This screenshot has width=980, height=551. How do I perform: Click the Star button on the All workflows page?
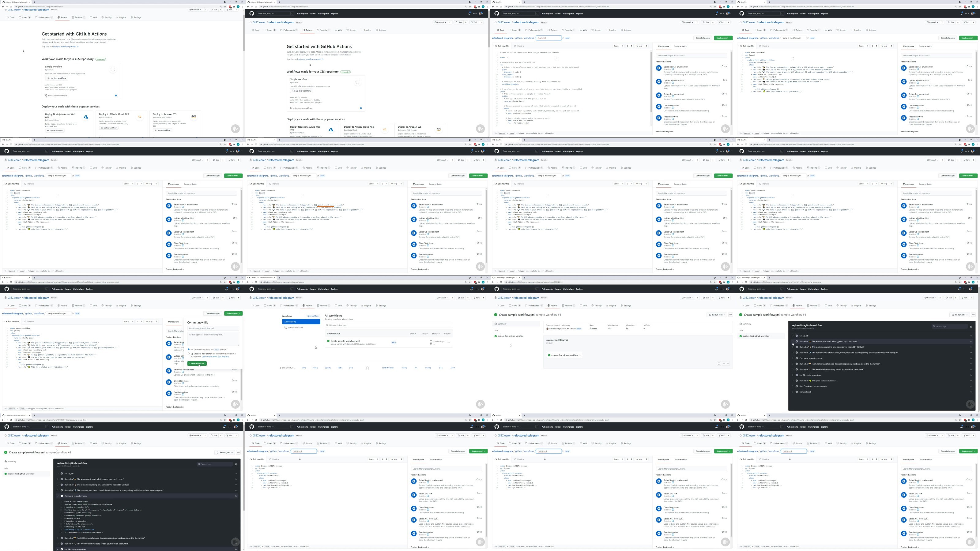461,298
